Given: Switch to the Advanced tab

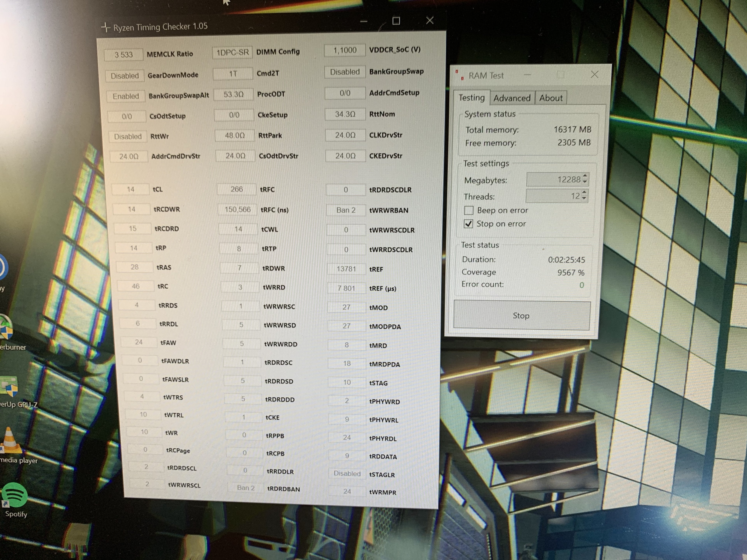Looking at the screenshot, I should click(512, 98).
